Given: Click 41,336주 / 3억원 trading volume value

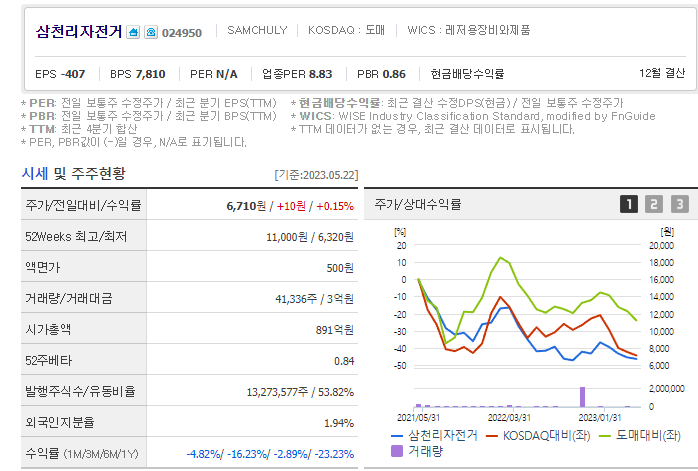Looking at the screenshot, I should point(314,299).
